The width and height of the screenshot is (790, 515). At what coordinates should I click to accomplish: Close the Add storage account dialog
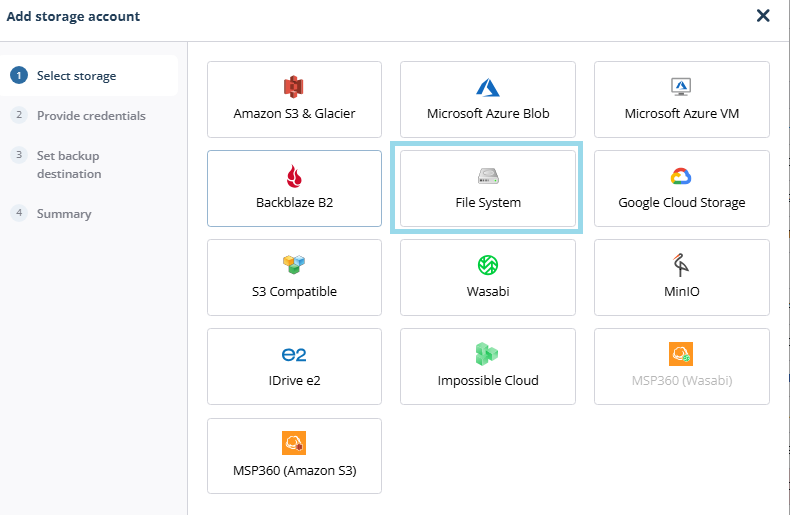click(763, 16)
